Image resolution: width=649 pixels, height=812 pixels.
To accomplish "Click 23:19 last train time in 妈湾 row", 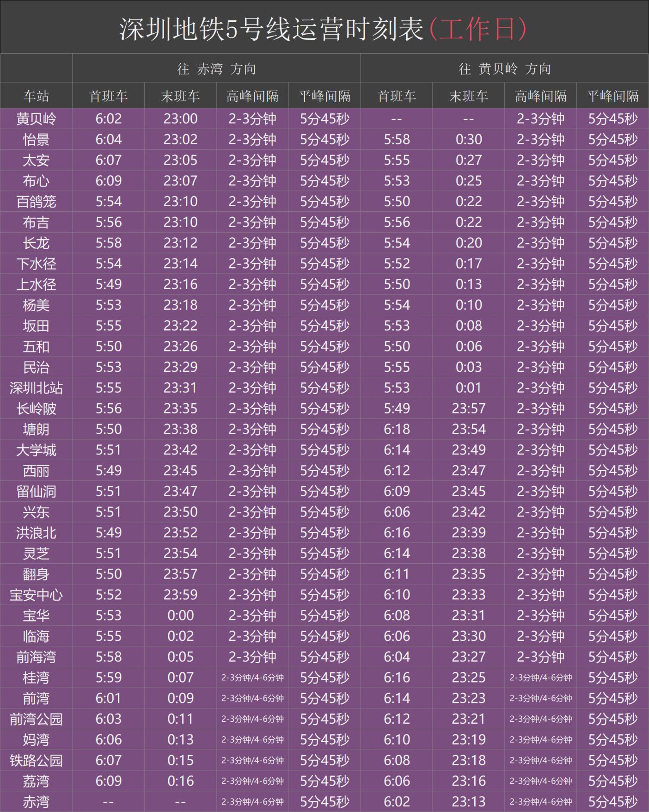I will pos(469,740).
